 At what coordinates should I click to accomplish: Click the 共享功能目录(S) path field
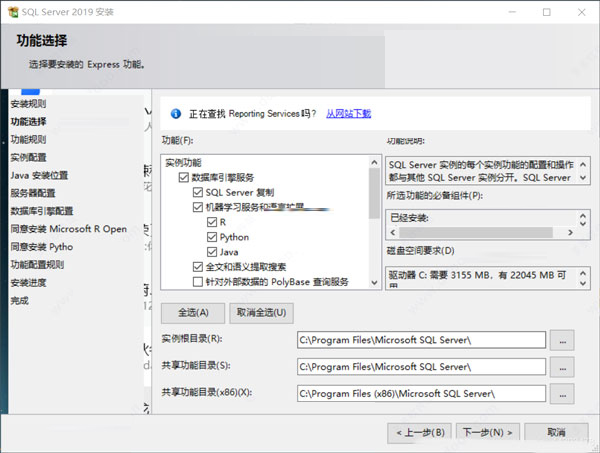[421, 367]
